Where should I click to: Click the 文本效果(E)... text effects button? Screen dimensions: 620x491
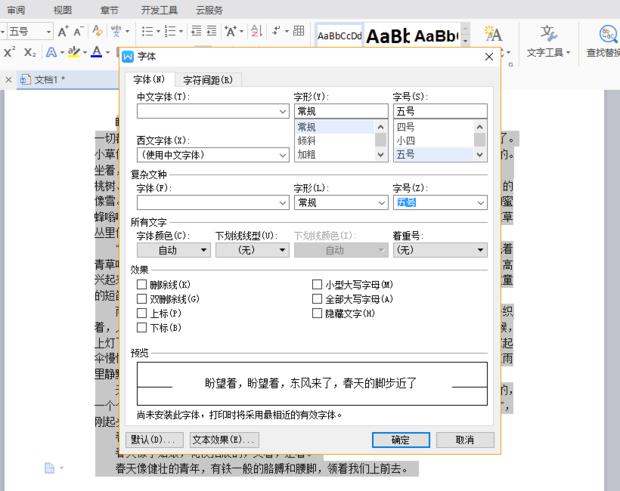[224, 440]
